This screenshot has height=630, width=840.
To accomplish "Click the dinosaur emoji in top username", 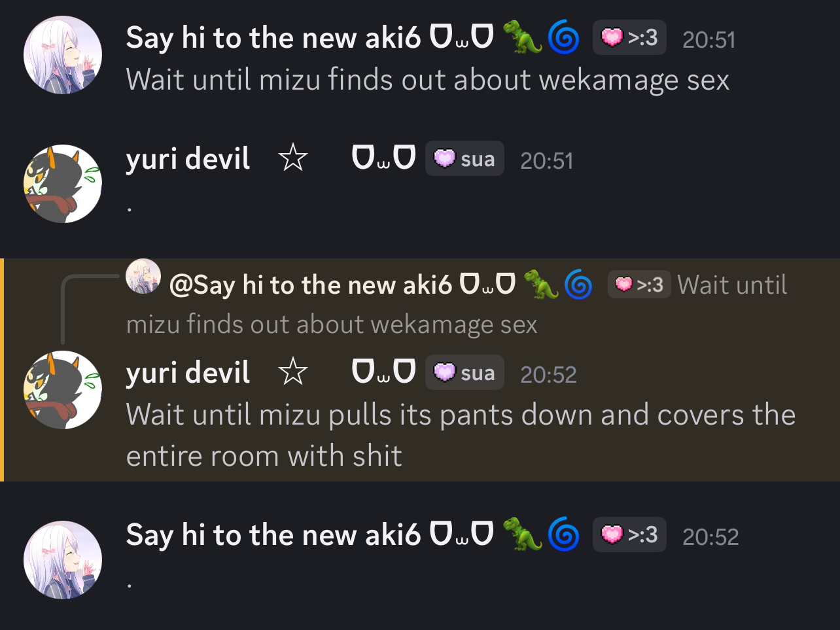I will pos(523,37).
